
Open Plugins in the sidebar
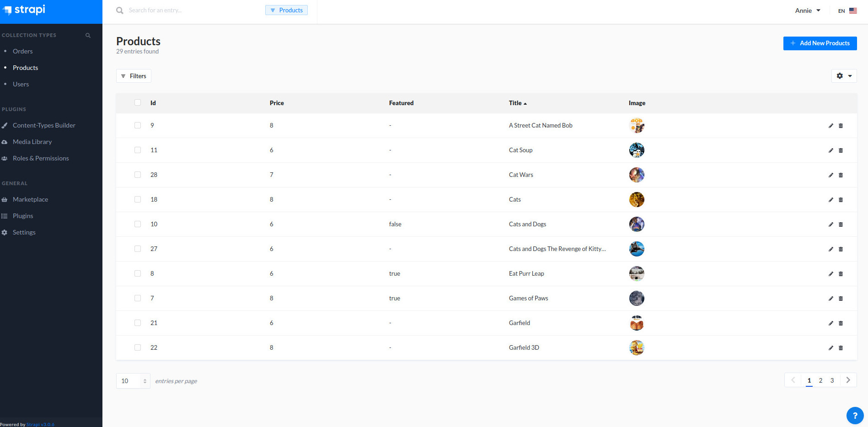tap(23, 216)
